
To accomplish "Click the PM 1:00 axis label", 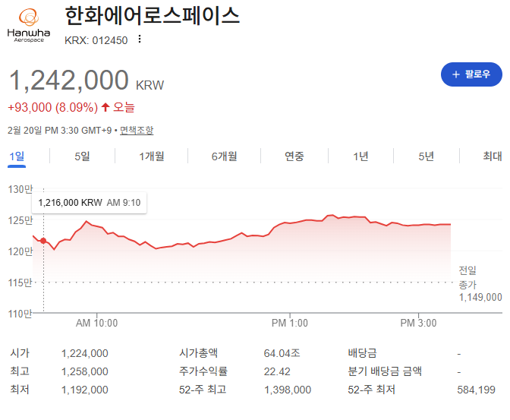I will [x=290, y=323].
